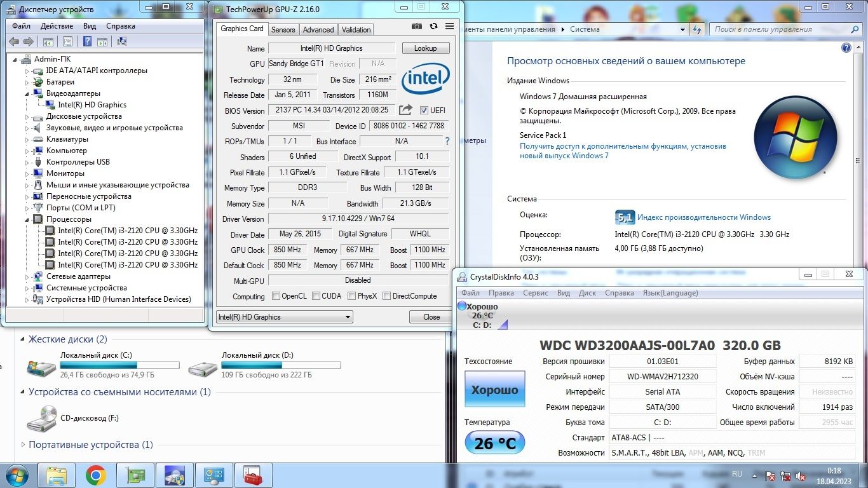Open the red toolbox taskbar icon
Image resolution: width=868 pixels, height=488 pixels.
pos(254,475)
